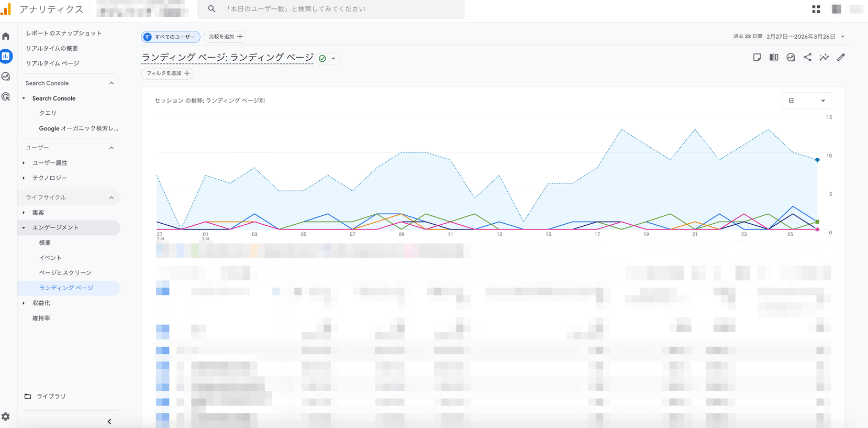Toggle the edit comparisons columns icon

pos(774,58)
